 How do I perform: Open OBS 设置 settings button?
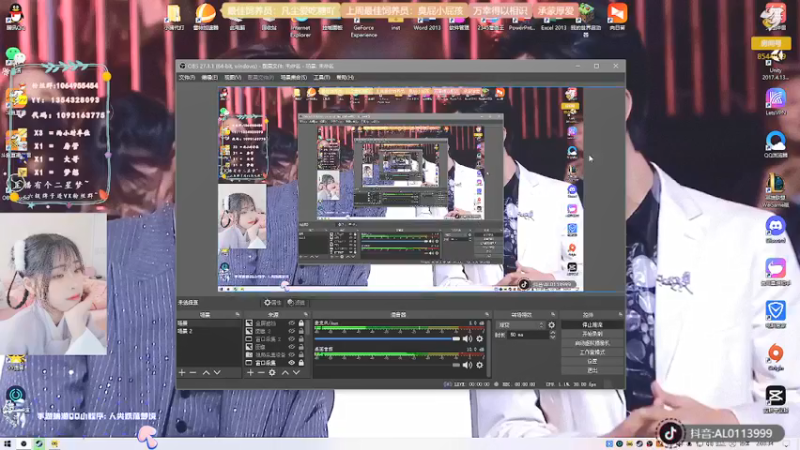click(592, 361)
